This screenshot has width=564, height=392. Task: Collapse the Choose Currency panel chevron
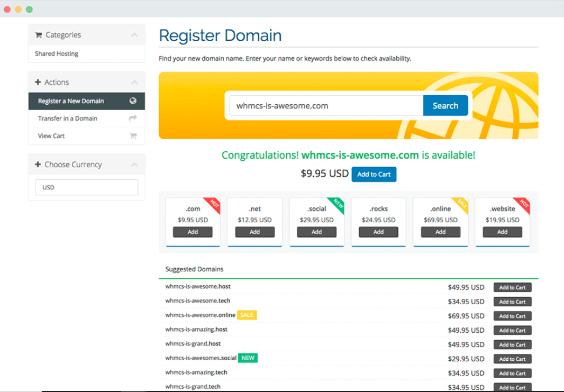[134, 165]
